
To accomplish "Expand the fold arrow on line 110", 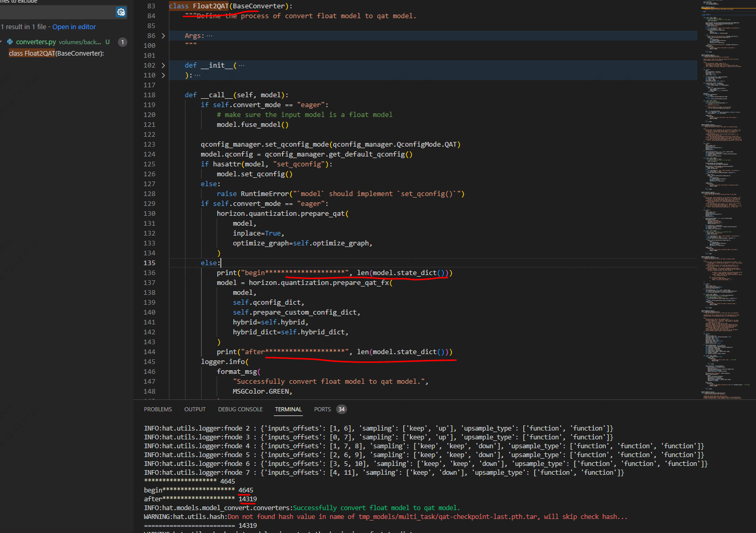I will point(163,75).
